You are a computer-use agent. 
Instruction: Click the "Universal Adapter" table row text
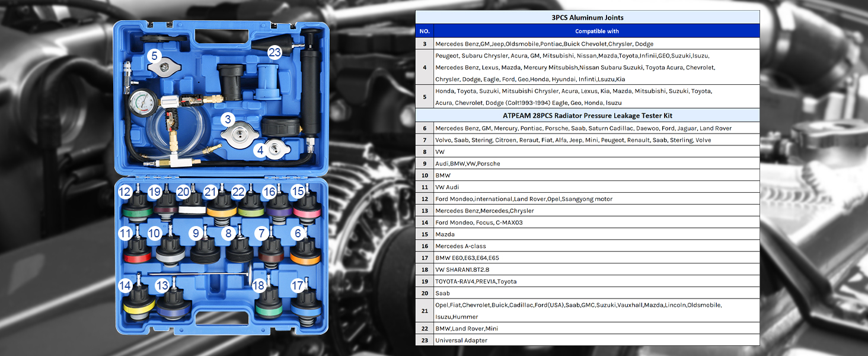pyautogui.click(x=461, y=341)
